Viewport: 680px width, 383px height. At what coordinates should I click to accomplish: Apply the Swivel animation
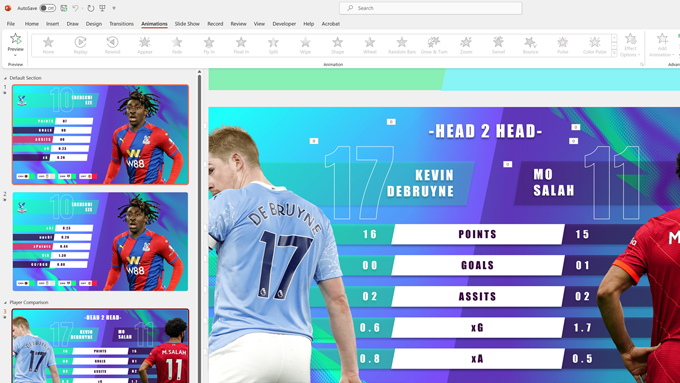pyautogui.click(x=498, y=45)
